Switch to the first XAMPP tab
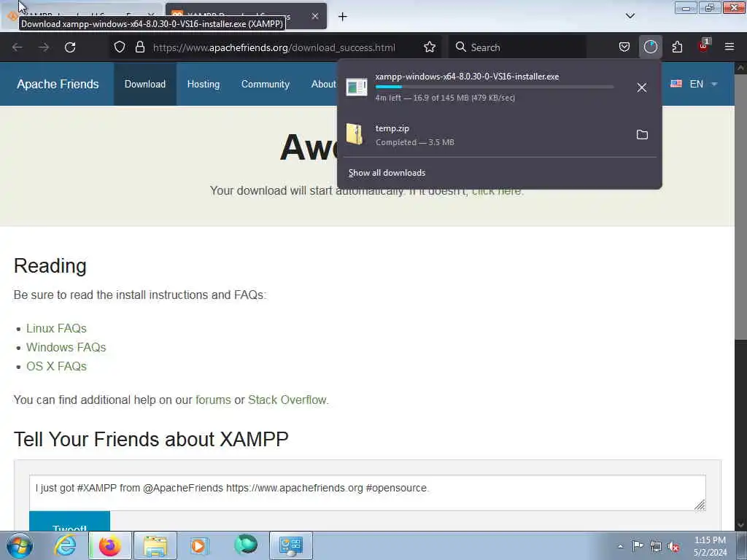 [82, 16]
